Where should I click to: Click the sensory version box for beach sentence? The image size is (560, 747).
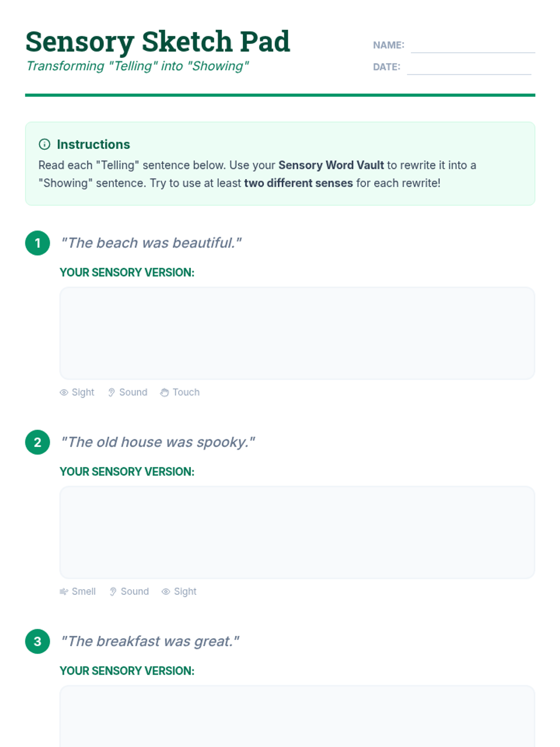(297, 333)
